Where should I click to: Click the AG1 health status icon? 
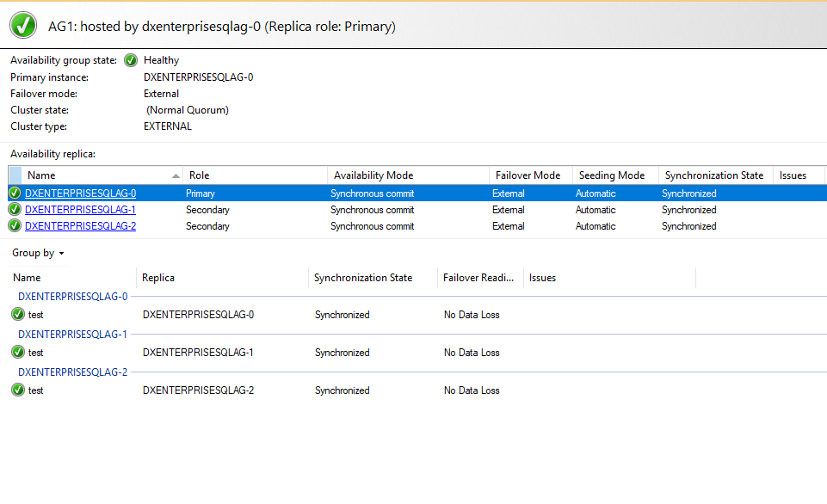(22, 25)
